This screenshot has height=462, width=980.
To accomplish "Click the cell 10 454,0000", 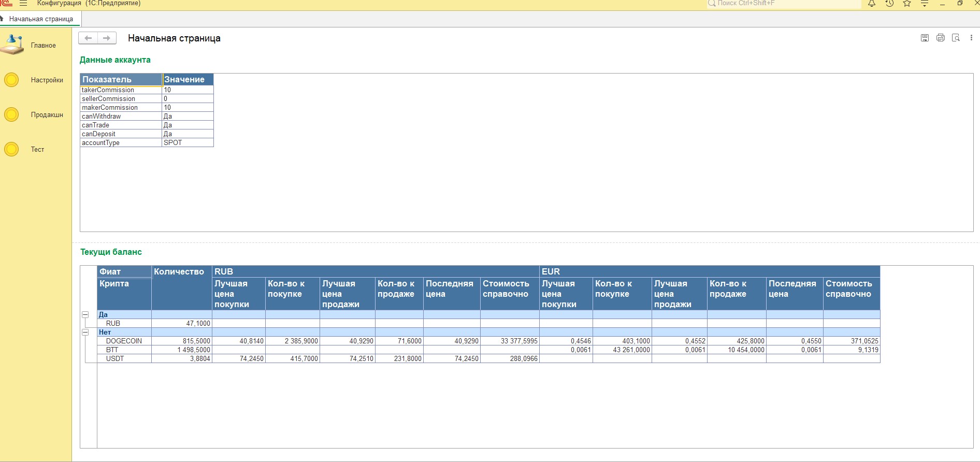I will [x=737, y=350].
